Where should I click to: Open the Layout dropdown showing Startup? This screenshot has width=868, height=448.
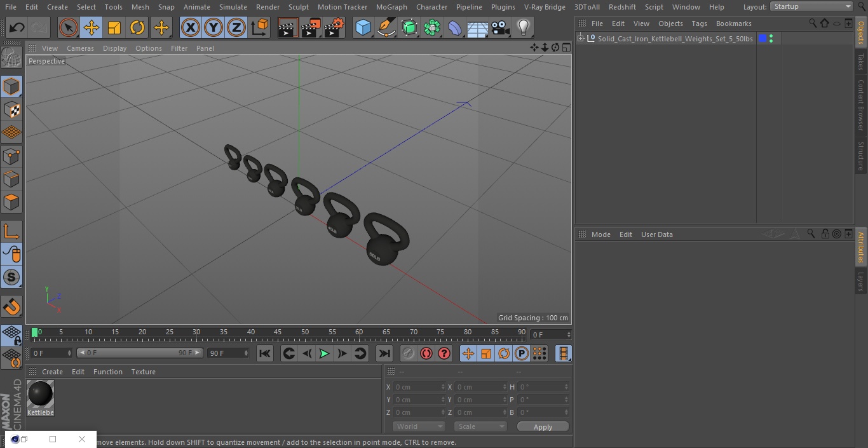[811, 6]
